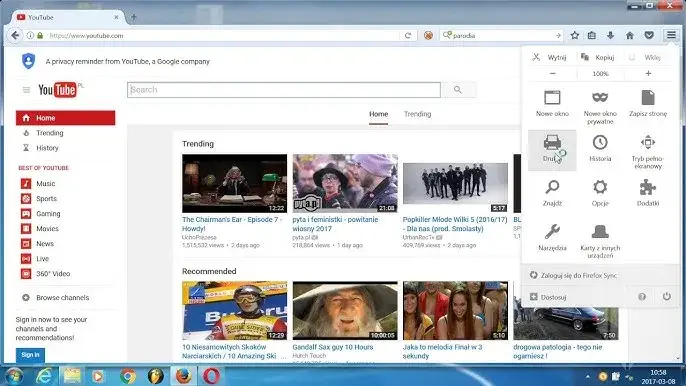Open Opcje gear in Firefox menu
This screenshot has width=686, height=386.
600,193
